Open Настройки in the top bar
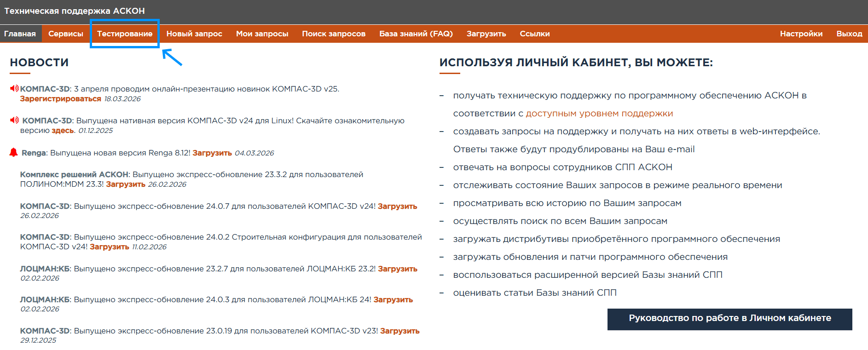Screen dimensions: 868x350 click(x=801, y=34)
